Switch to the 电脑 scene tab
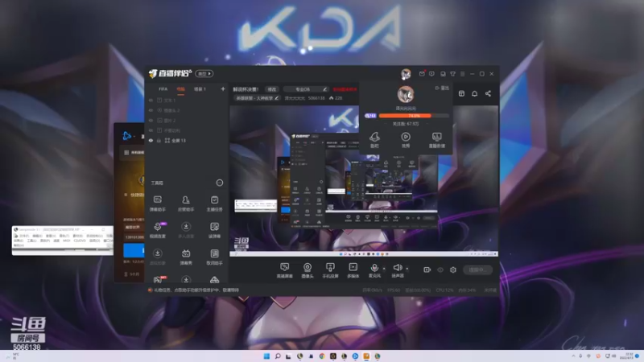This screenshot has height=362, width=644. 180,89
